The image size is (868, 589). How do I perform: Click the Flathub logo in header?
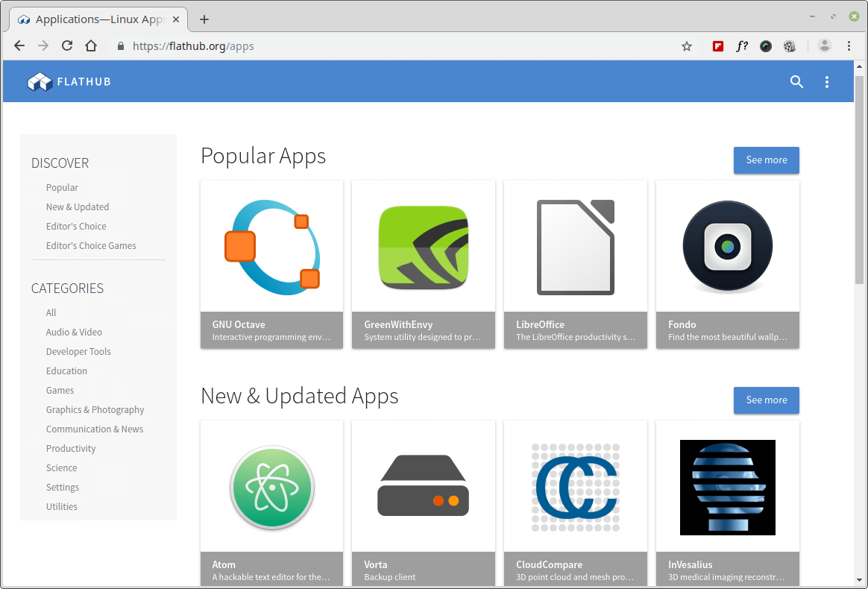(x=69, y=82)
